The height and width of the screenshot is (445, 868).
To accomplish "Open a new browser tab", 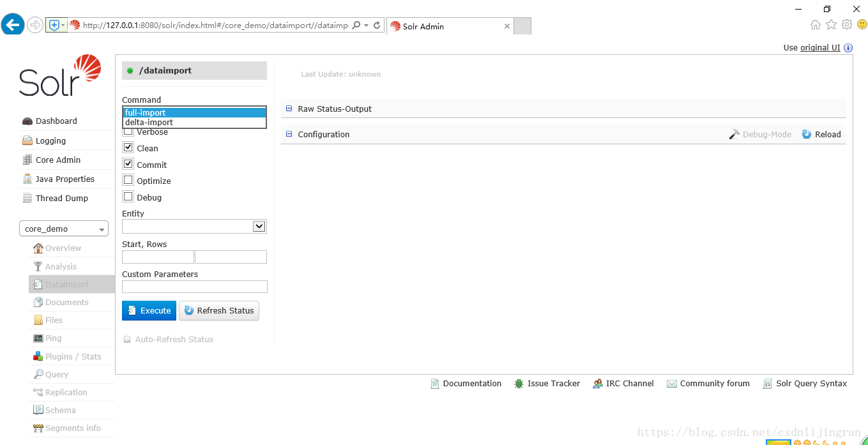I will [522, 26].
